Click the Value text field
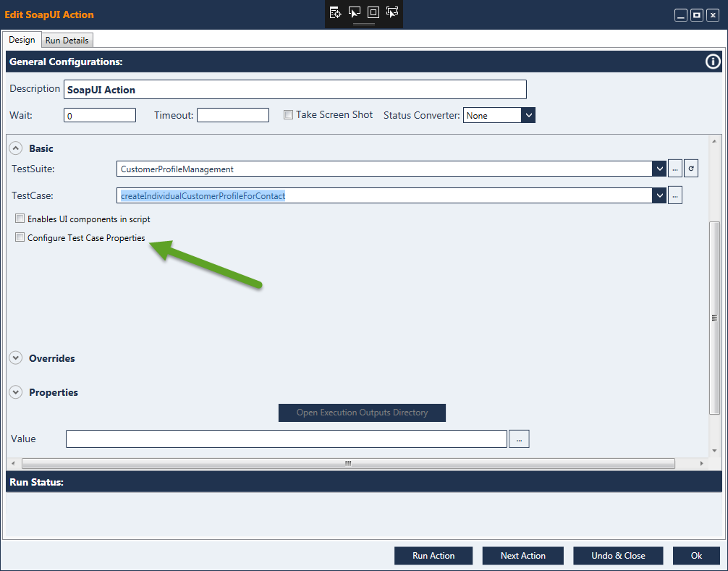The height and width of the screenshot is (571, 728). [287, 439]
